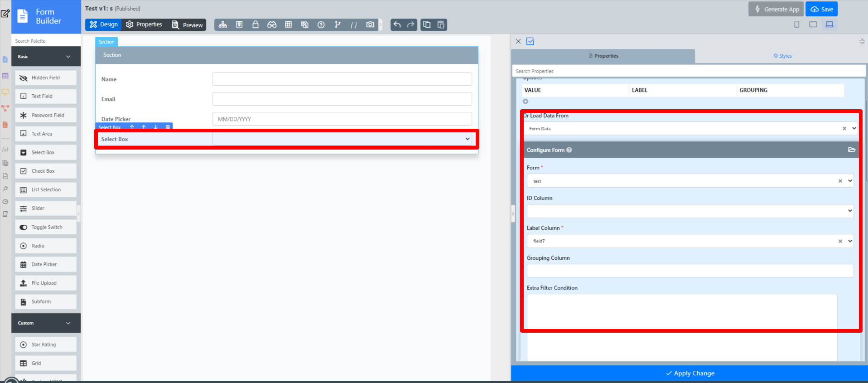
Task: Open the Or Load Data From dropdown
Action: (854, 128)
